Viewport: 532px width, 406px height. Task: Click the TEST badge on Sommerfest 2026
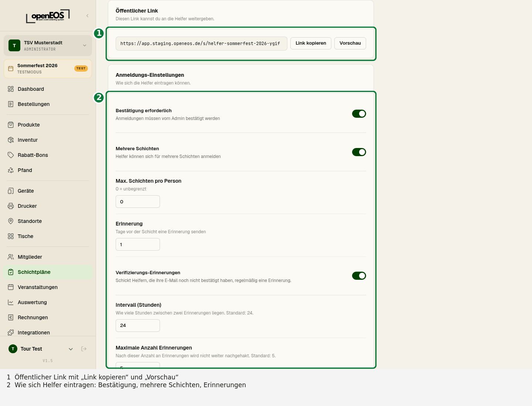pyautogui.click(x=81, y=68)
